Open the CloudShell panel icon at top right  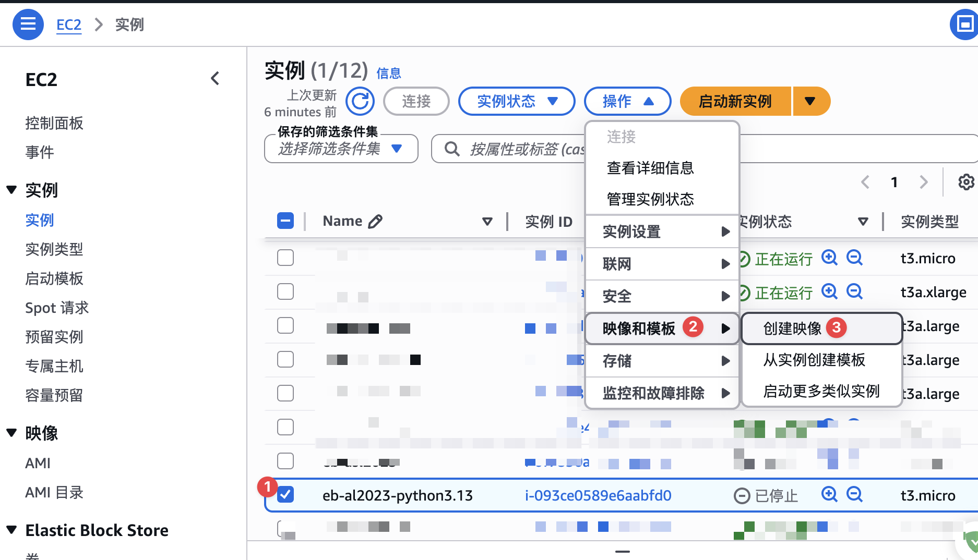pos(964,24)
